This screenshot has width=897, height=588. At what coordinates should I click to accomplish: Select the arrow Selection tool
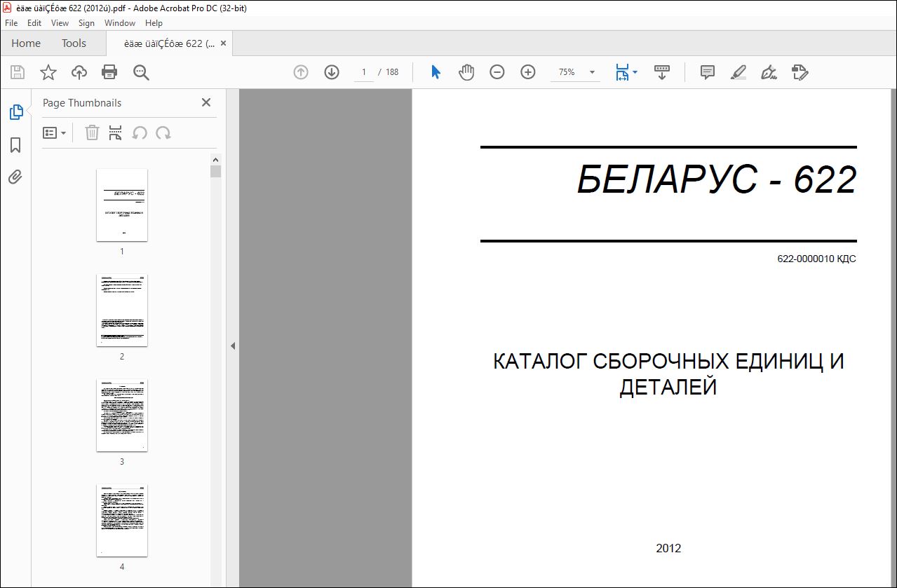click(x=436, y=72)
